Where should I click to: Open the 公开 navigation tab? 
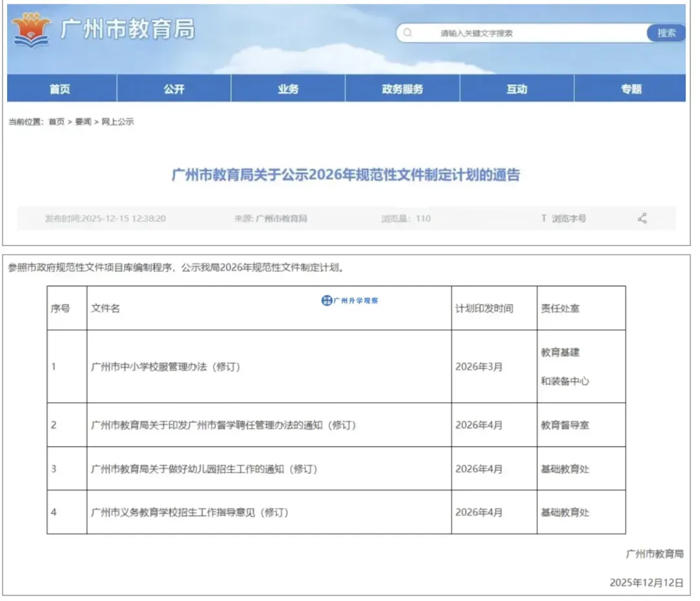[174, 89]
